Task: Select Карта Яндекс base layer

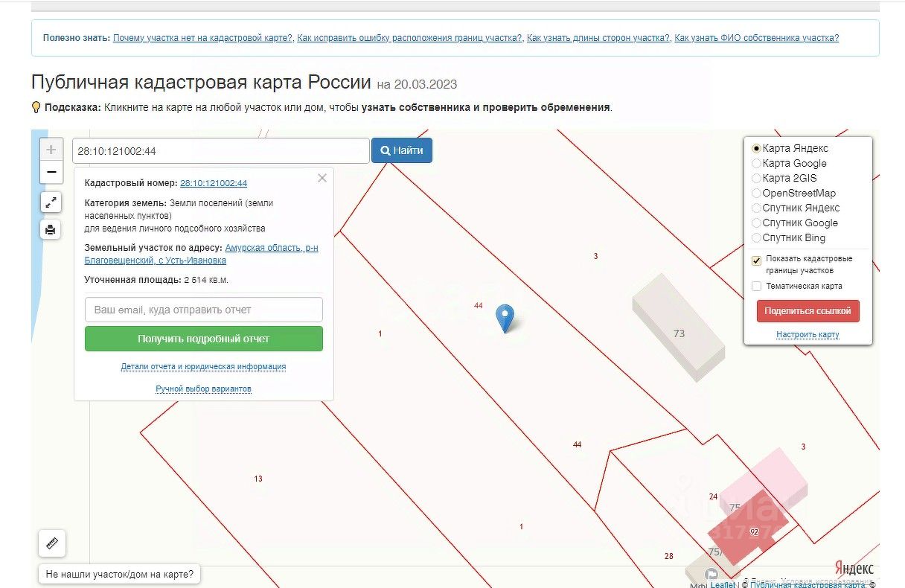Action: 757,148
